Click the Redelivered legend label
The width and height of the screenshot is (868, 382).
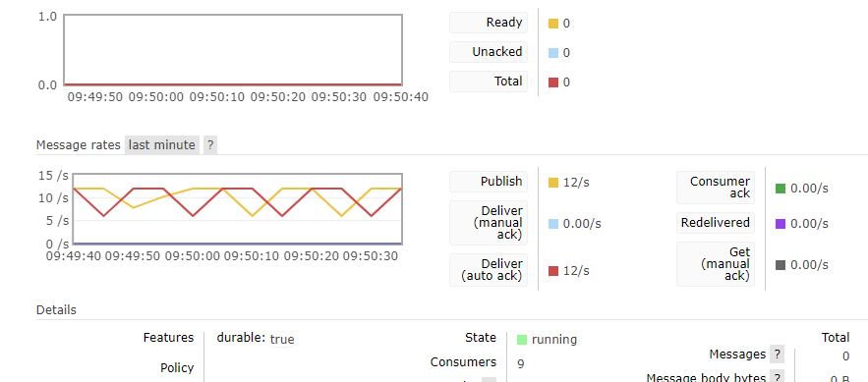pos(716,223)
